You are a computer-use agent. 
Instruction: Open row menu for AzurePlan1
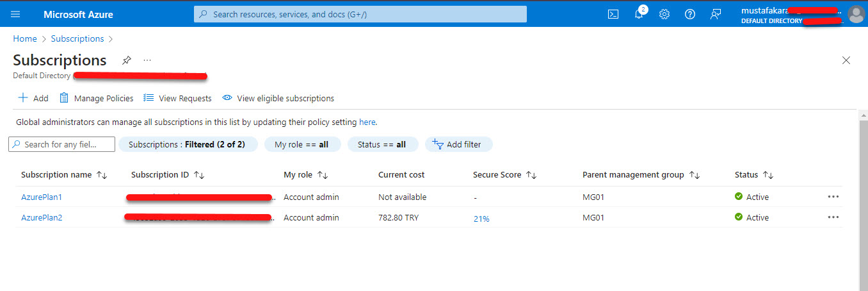833,197
